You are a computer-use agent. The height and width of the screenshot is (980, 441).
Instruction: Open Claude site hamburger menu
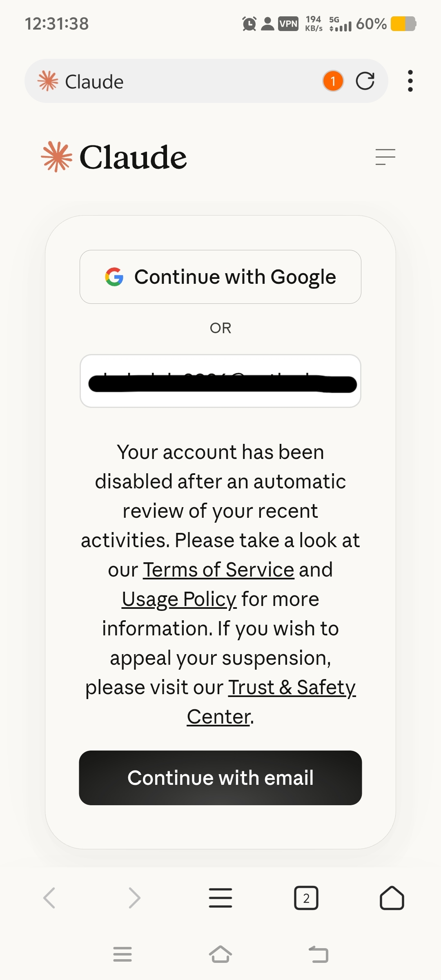pyautogui.click(x=385, y=157)
